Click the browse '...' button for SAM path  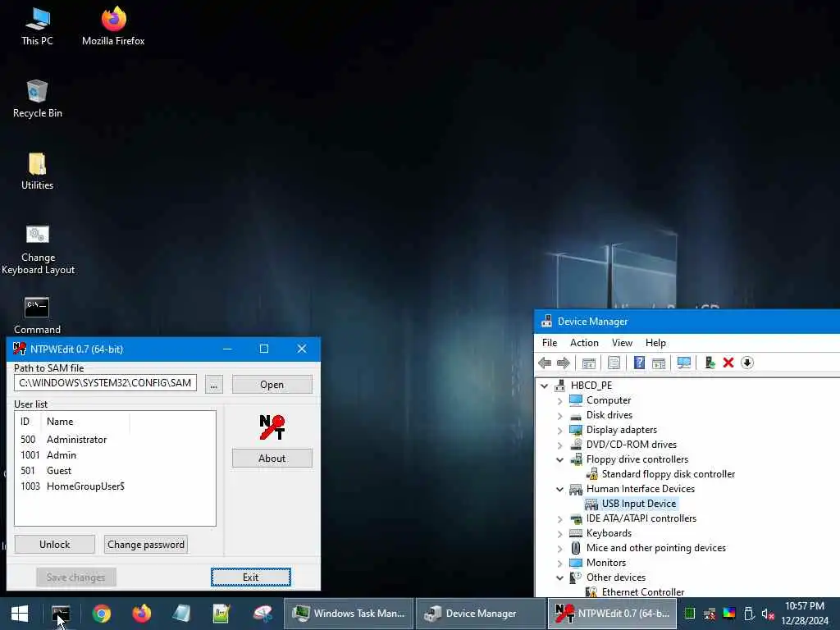coord(214,385)
